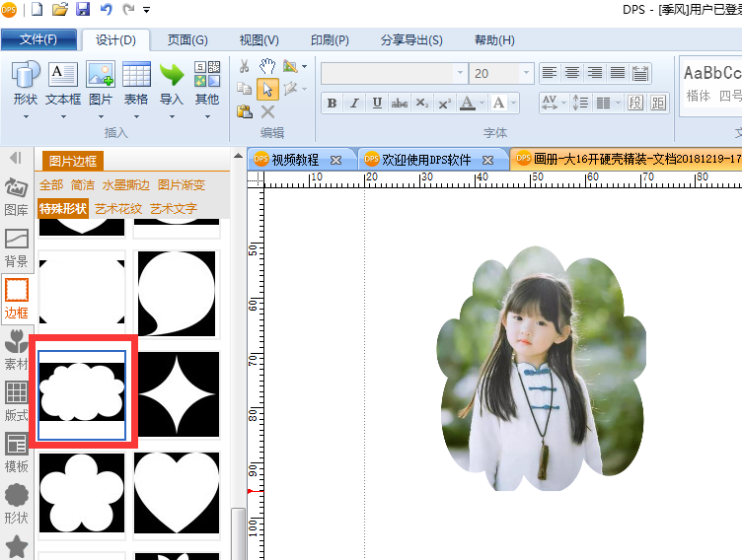The height and width of the screenshot is (560, 742).
Task: Click the X delete icon in the 编辑 group
Action: tap(267, 111)
